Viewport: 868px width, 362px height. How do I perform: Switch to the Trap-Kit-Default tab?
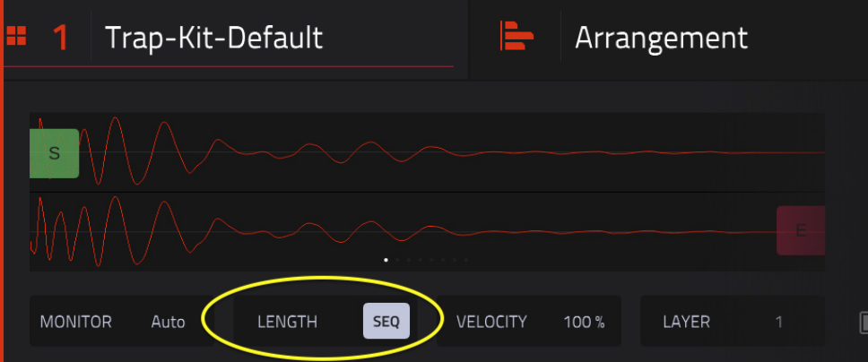213,38
